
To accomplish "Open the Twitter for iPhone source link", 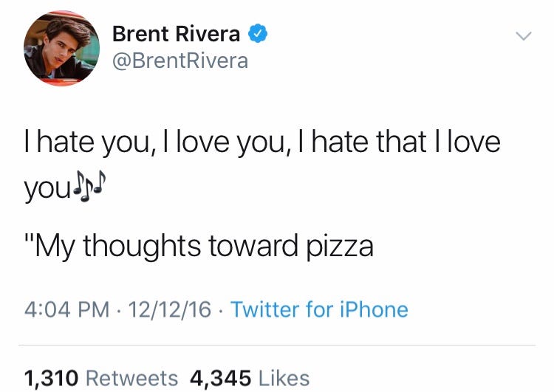I will pyautogui.click(x=319, y=309).
